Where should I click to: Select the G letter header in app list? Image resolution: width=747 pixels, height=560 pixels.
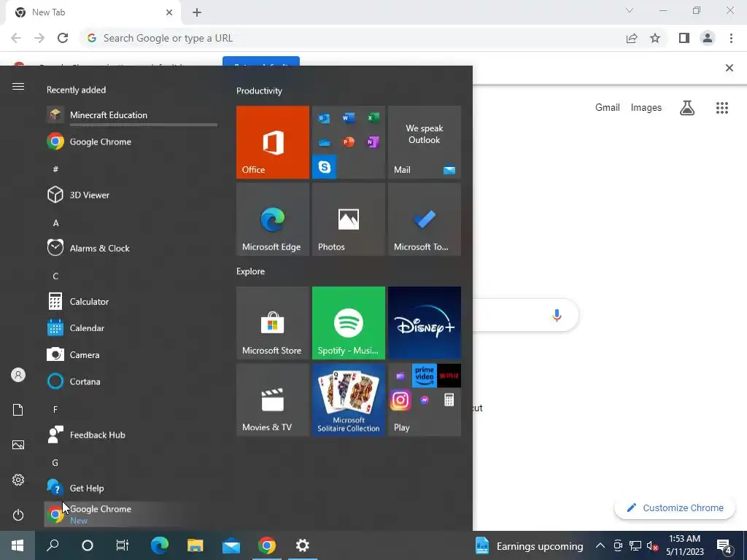[x=55, y=463]
